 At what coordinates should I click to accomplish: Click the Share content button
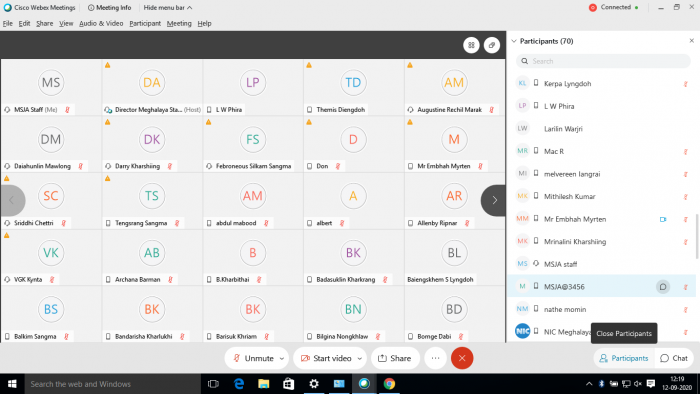[395, 358]
